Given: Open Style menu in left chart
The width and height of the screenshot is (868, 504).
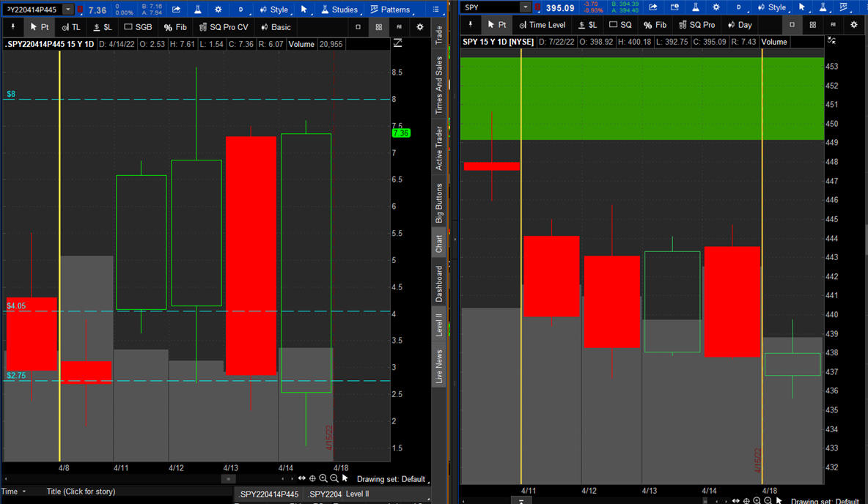Looking at the screenshot, I should (275, 10).
